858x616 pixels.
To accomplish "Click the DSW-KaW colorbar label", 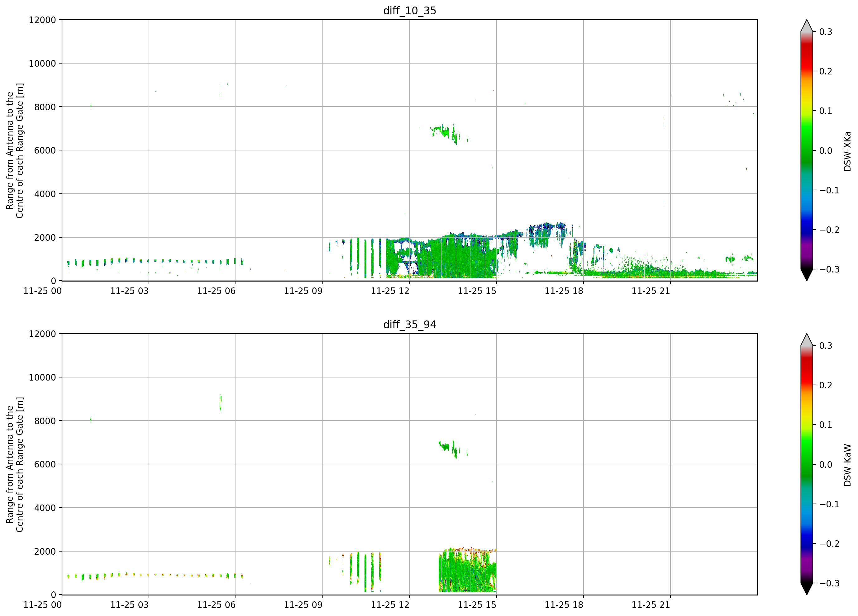I will click(847, 465).
